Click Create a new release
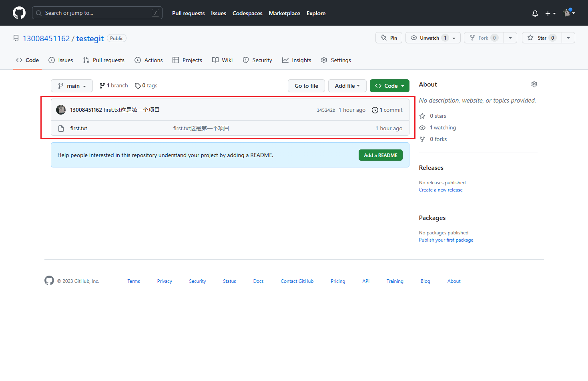 pos(441,190)
